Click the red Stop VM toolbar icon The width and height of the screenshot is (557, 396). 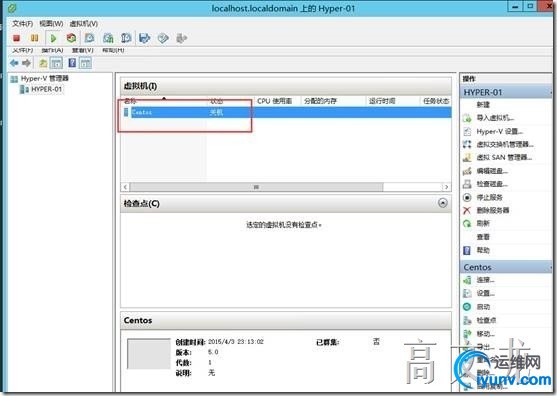tap(16, 38)
